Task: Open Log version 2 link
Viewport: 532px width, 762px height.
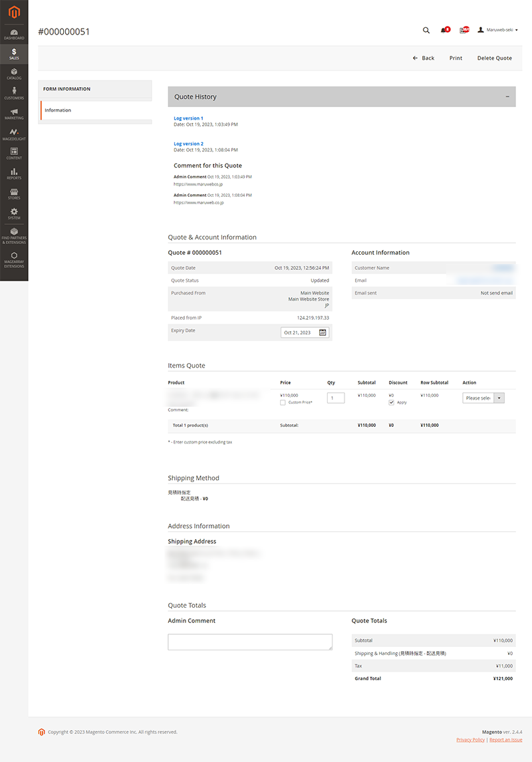Action: pyautogui.click(x=188, y=144)
